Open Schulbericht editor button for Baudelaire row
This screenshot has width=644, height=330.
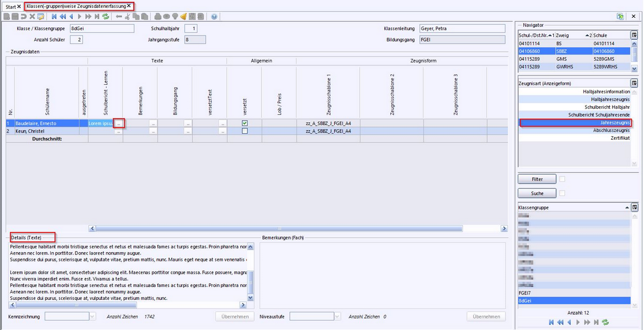(119, 123)
